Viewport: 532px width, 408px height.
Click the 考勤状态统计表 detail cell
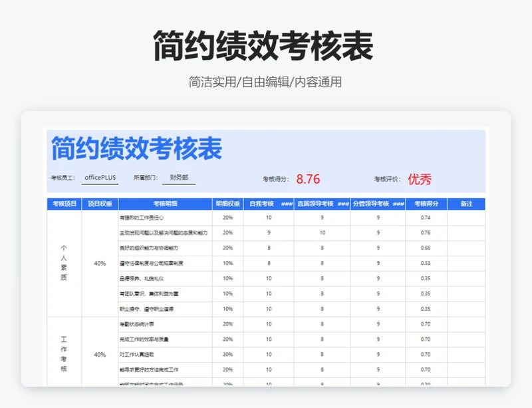point(137,324)
